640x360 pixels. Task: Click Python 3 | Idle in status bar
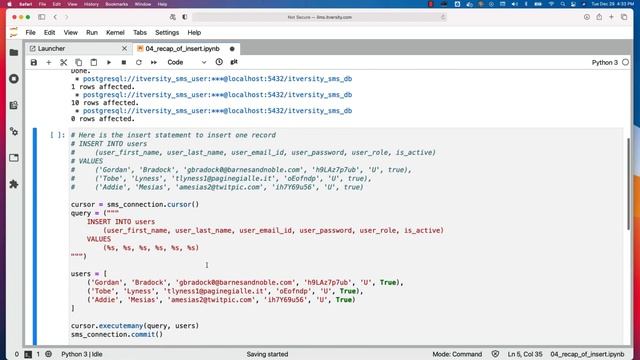pyautogui.click(x=82, y=354)
